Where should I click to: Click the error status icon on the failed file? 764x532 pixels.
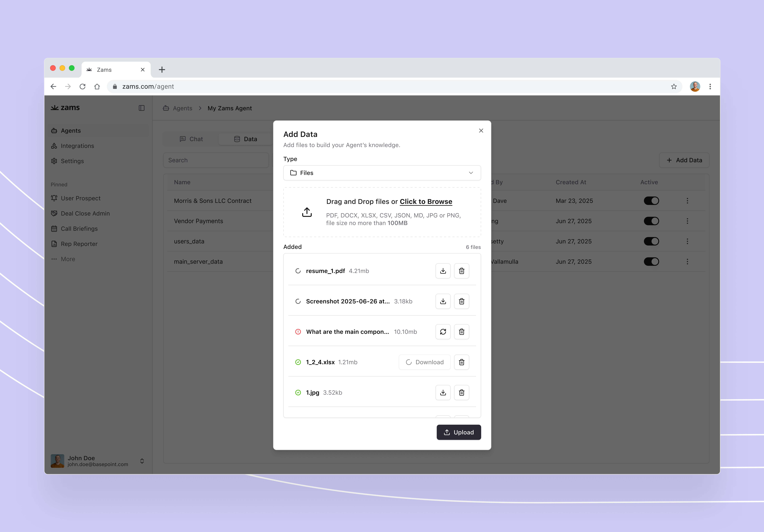pos(298,332)
